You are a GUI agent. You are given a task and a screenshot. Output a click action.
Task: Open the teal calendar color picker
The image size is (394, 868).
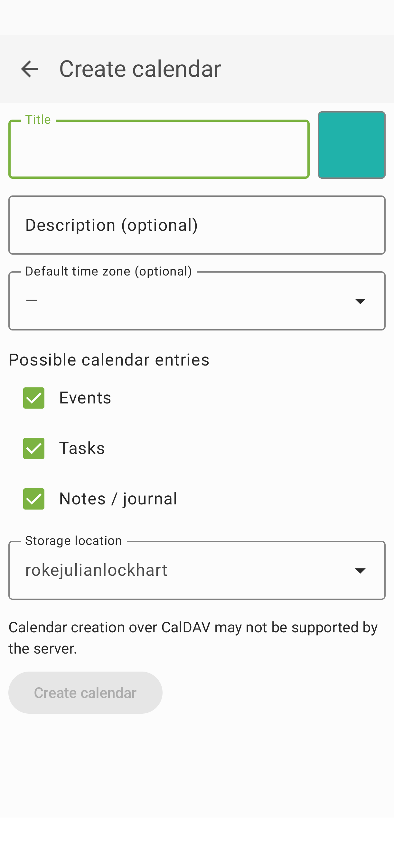(x=352, y=145)
